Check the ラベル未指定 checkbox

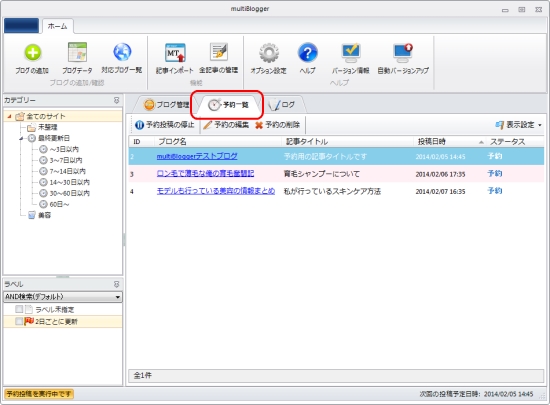tap(19, 309)
